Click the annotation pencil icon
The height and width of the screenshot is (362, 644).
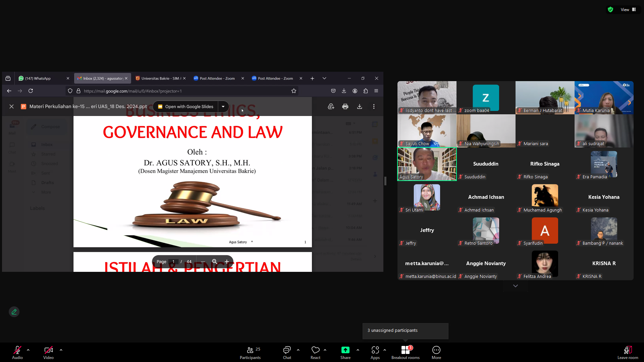coord(14,312)
